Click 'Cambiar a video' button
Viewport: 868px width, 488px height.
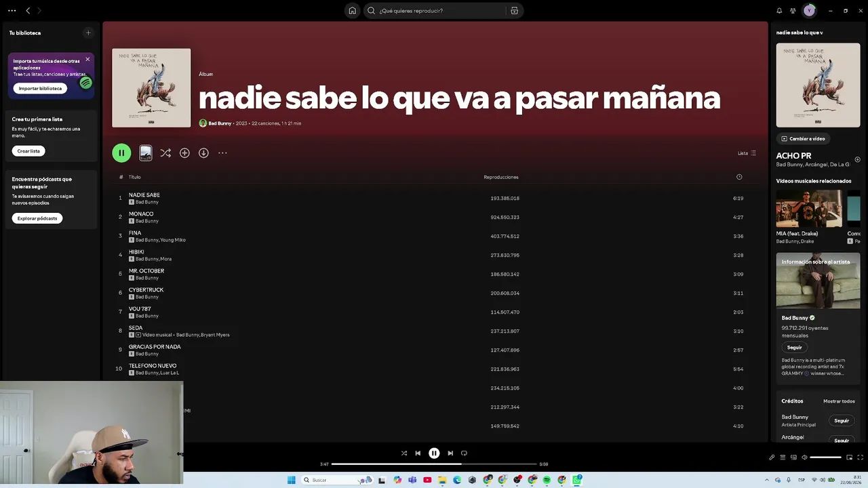[x=803, y=139]
